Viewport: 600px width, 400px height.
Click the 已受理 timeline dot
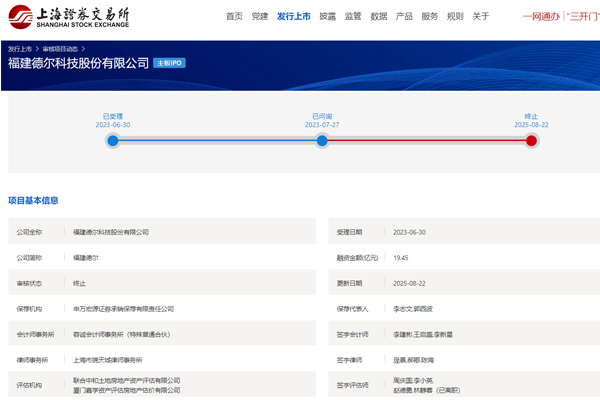[x=113, y=141]
